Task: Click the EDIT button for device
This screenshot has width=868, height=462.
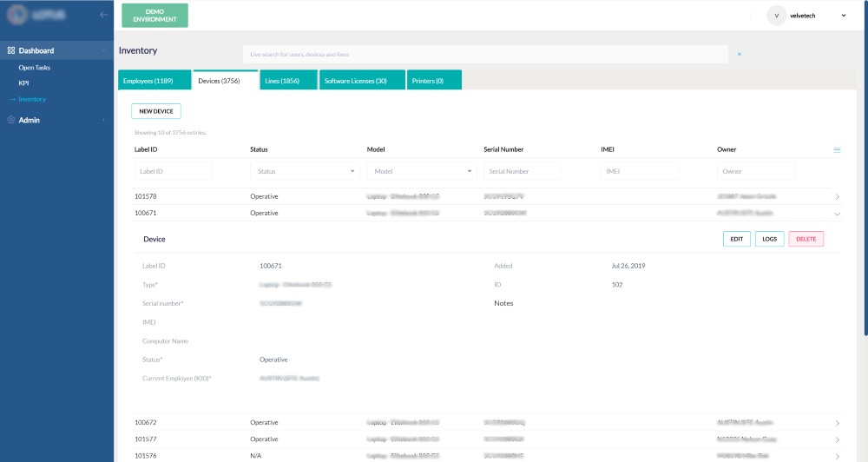Action: pyautogui.click(x=737, y=239)
